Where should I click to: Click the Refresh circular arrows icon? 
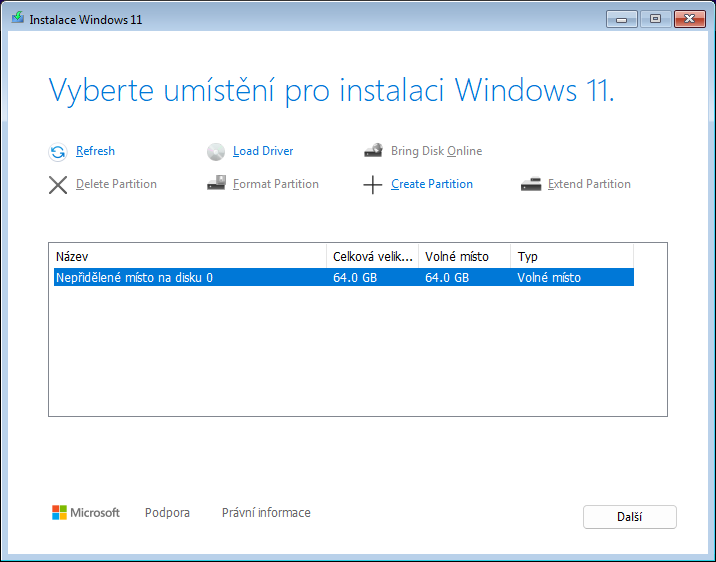tap(58, 152)
